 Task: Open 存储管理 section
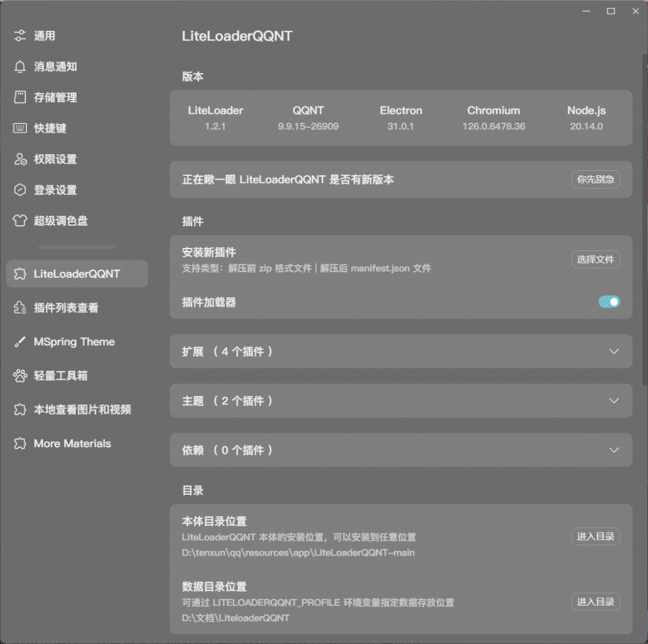coord(77,97)
